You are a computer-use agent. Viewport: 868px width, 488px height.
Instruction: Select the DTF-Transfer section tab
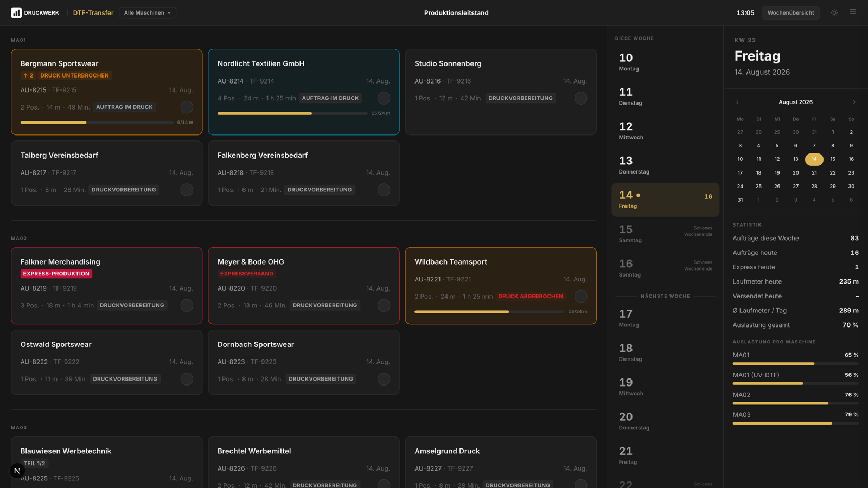tap(93, 12)
